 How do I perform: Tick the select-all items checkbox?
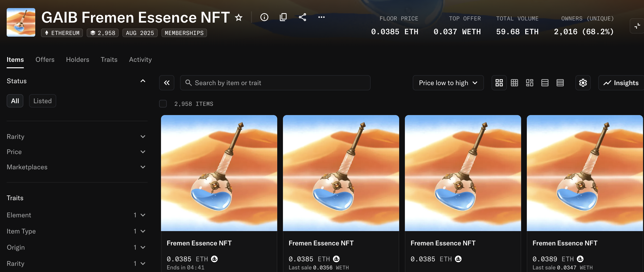point(163,104)
